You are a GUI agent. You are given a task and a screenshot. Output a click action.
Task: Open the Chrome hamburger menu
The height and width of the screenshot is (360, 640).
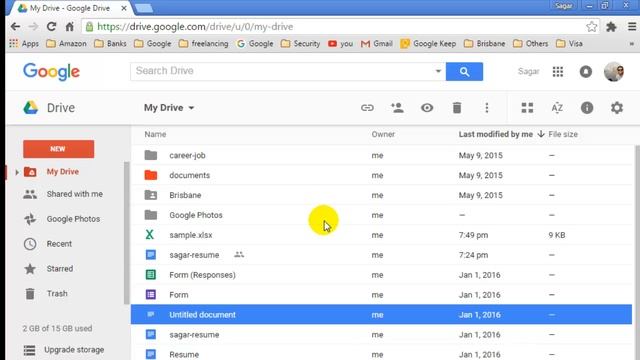click(x=632, y=27)
